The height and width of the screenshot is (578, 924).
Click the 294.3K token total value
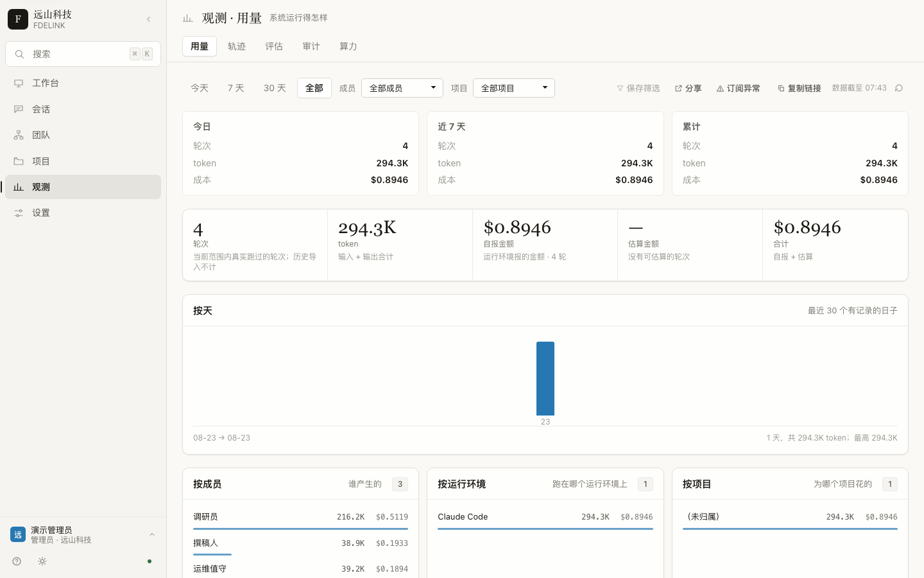367,227
